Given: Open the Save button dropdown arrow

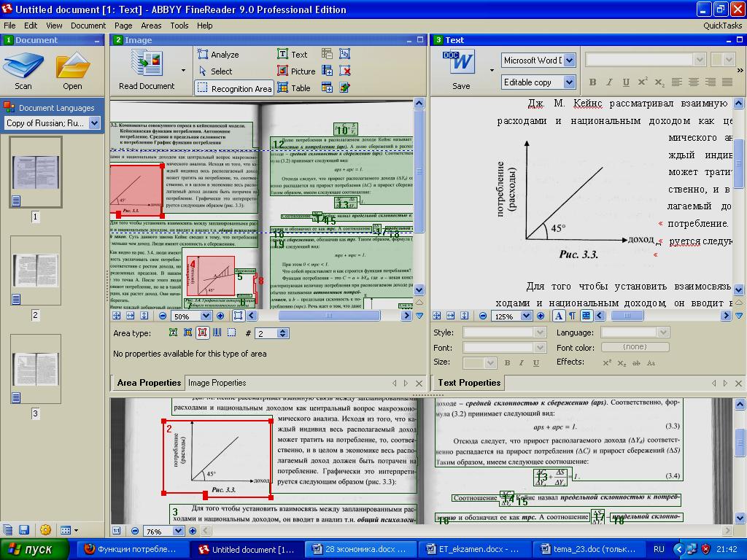Looking at the screenshot, I should point(492,71).
